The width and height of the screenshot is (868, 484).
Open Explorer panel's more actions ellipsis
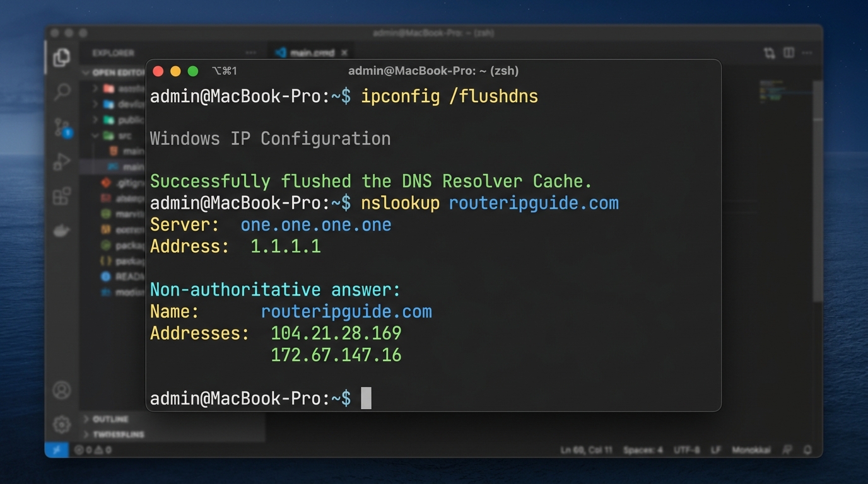tap(251, 53)
